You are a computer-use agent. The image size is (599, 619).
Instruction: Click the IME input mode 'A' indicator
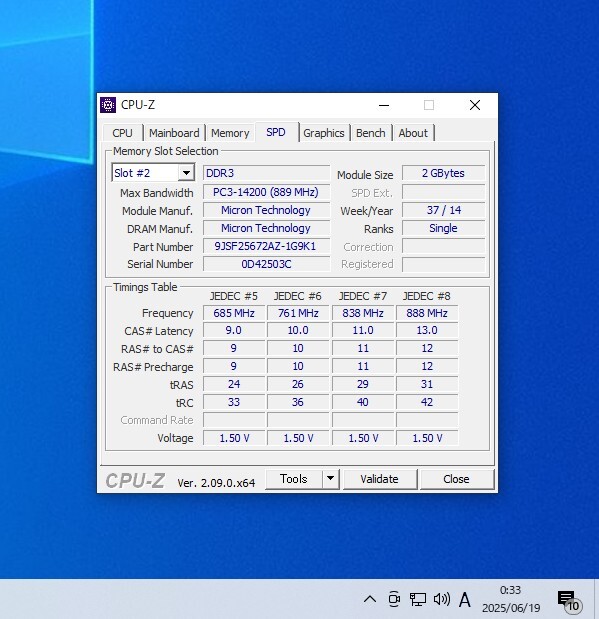coord(465,600)
